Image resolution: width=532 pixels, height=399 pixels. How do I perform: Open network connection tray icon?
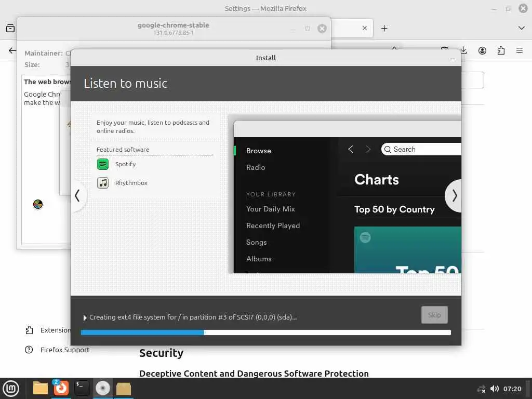click(x=481, y=389)
